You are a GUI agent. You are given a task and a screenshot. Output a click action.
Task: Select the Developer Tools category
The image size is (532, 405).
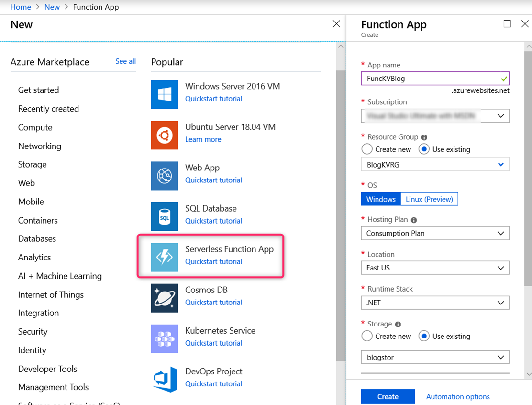47,369
